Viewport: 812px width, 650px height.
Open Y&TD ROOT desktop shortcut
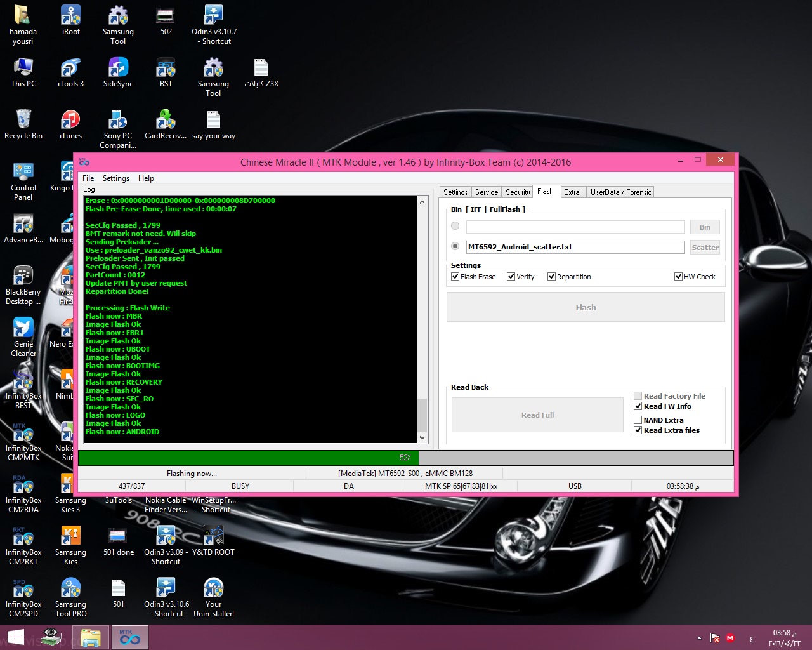pos(214,541)
